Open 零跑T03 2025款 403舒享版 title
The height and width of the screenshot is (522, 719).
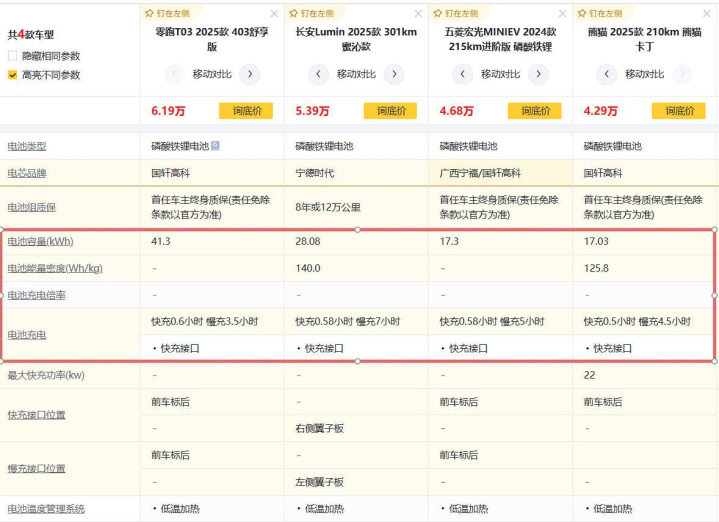coord(212,39)
